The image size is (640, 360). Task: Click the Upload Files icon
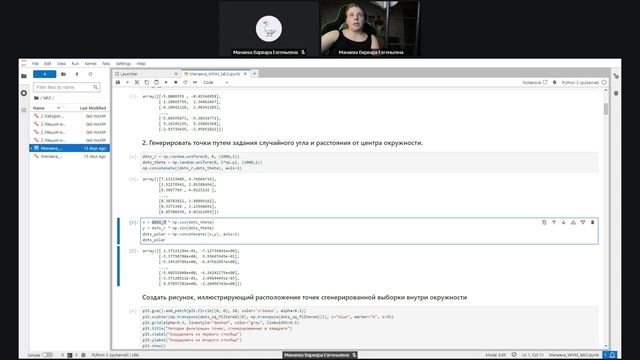pyautogui.click(x=77, y=74)
